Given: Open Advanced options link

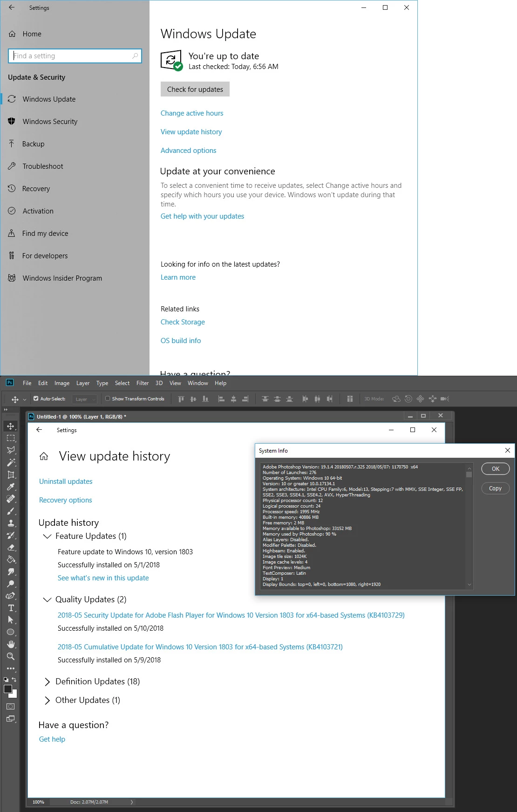Looking at the screenshot, I should pos(188,151).
